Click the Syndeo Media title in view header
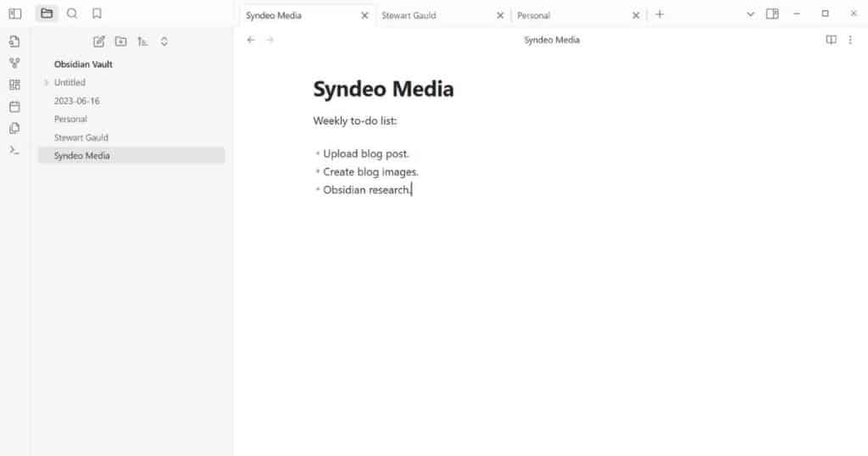 (x=552, y=40)
